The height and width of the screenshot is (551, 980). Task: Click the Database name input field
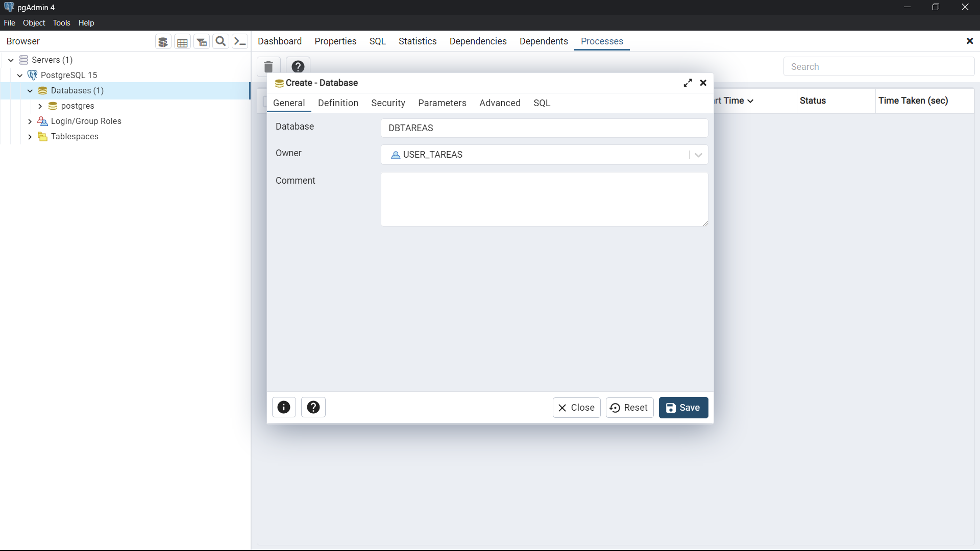click(544, 128)
